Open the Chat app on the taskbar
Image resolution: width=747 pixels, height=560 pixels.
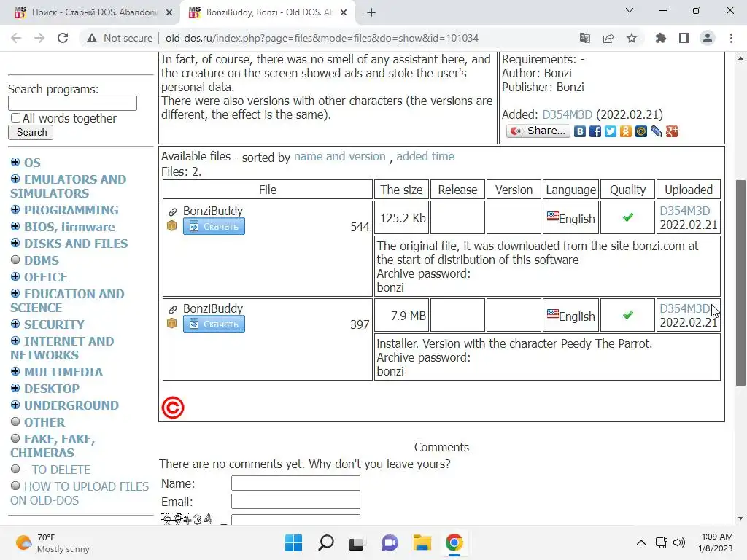pos(390,542)
